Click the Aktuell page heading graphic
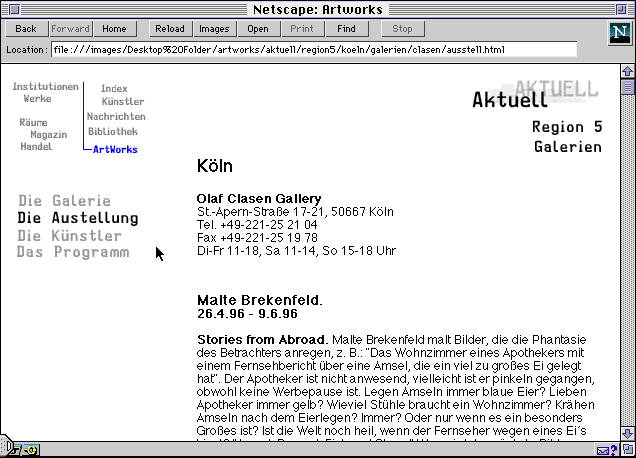This screenshot has height=458, width=636. 535,94
